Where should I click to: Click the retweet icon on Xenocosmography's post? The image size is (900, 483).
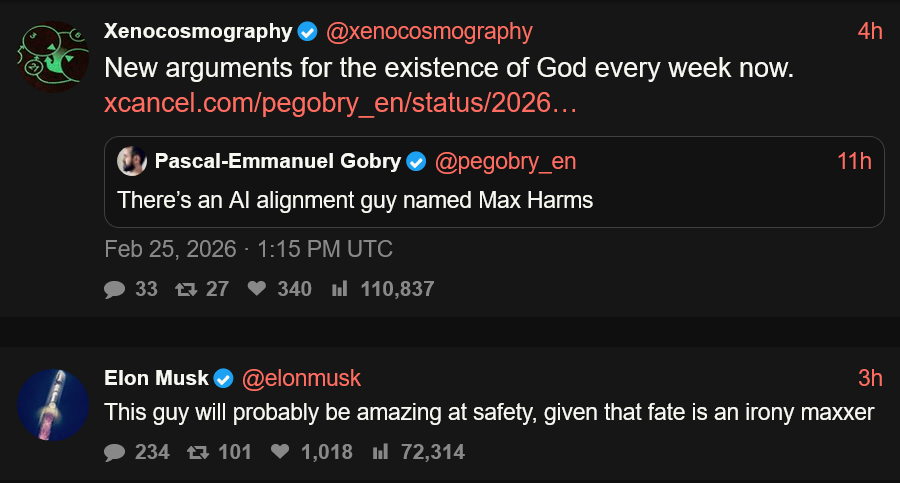(x=186, y=289)
